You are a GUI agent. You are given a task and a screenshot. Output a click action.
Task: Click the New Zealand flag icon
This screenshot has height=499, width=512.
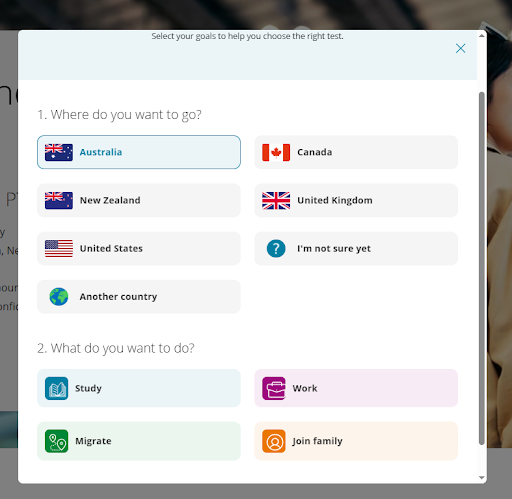[59, 200]
